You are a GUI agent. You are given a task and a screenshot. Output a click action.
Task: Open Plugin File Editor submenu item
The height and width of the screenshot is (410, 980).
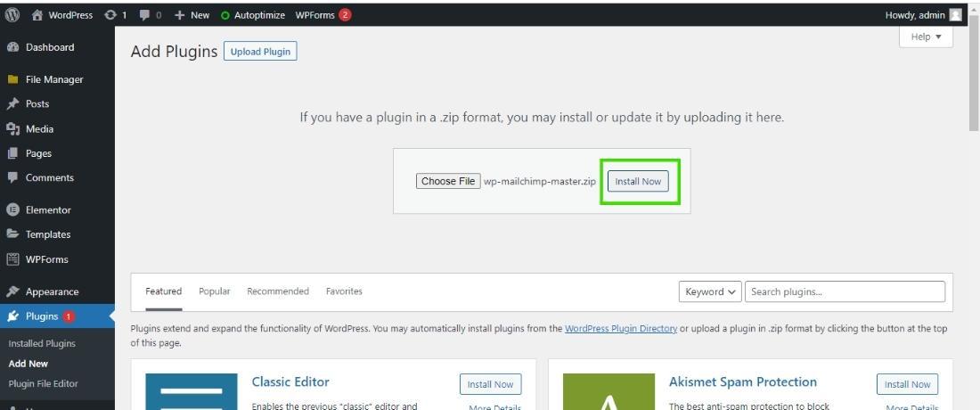pyautogui.click(x=43, y=383)
